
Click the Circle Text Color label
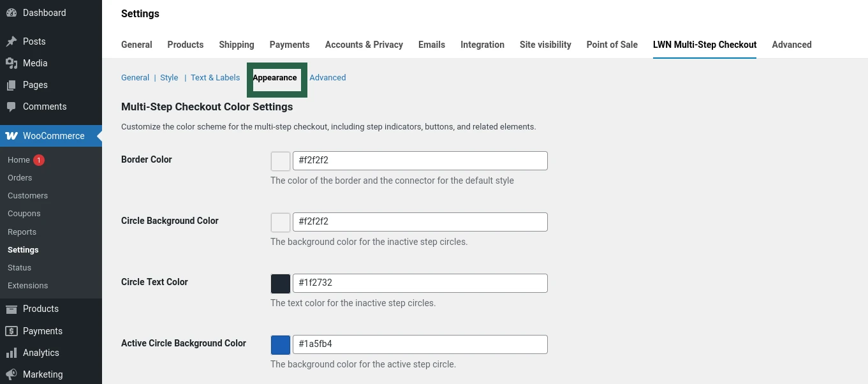pos(154,282)
